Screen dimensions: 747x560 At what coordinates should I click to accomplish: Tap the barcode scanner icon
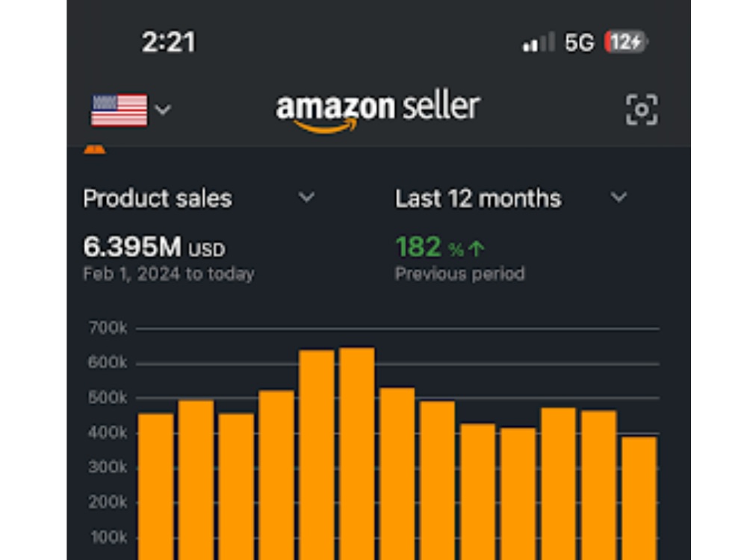[x=642, y=110]
